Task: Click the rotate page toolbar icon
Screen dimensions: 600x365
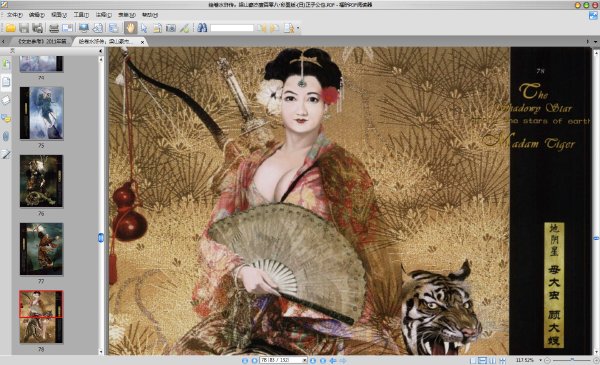Action: [x=98, y=28]
